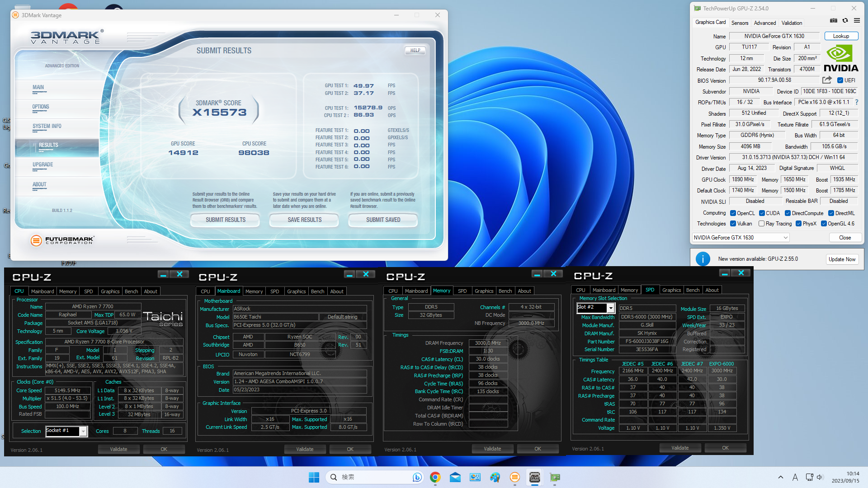The width and height of the screenshot is (868, 488).
Task: Click the CPU-Z Core Speed value 5149.5 MHz
Action: (x=67, y=390)
